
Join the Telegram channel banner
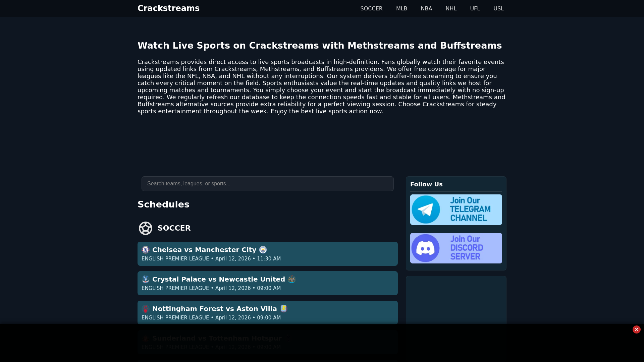456,209
